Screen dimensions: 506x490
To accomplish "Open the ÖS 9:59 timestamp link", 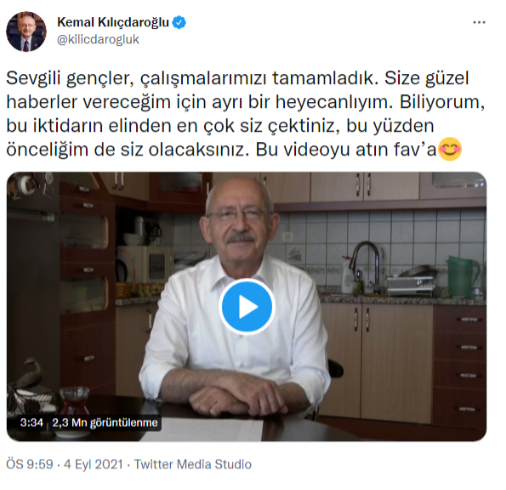I will point(30,464).
